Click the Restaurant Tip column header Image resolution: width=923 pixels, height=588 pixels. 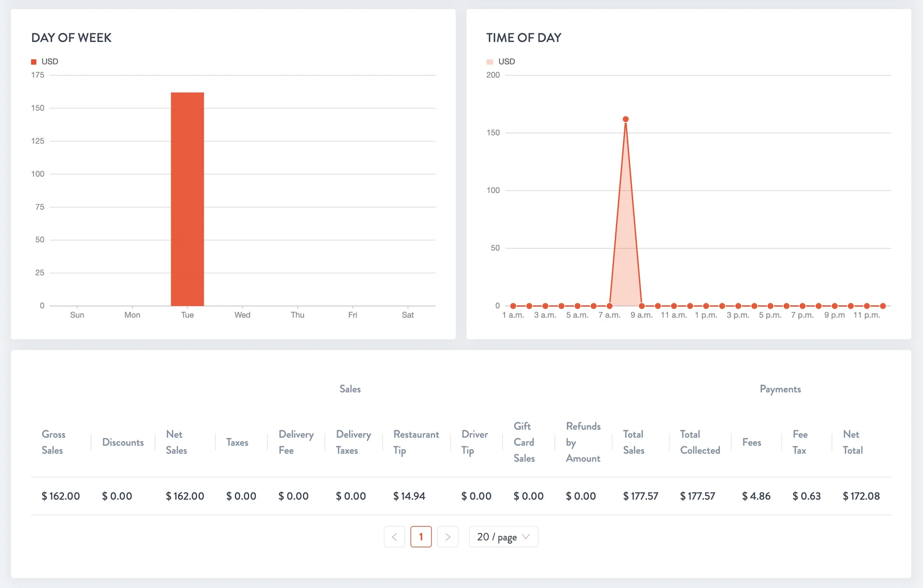(416, 442)
